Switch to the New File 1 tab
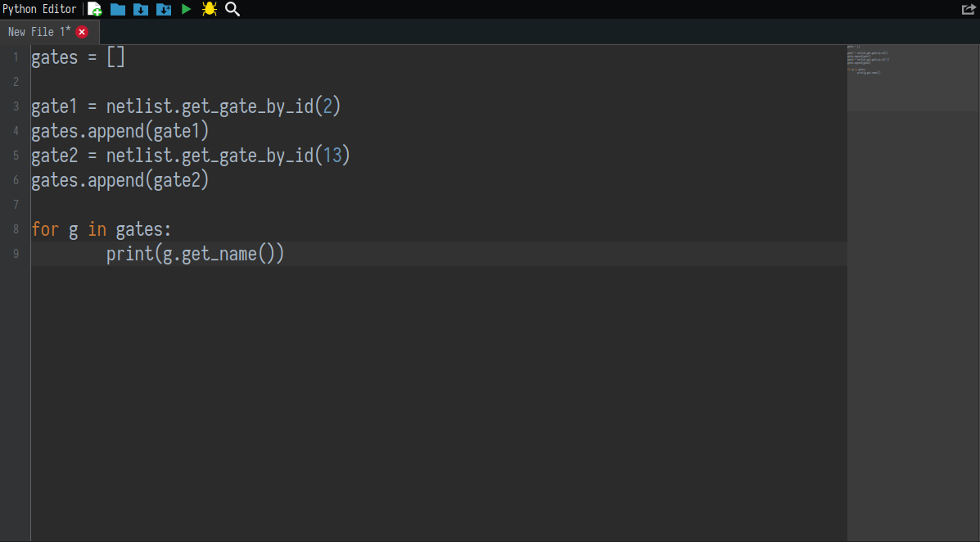The height and width of the screenshot is (542, 980). pos(37,31)
